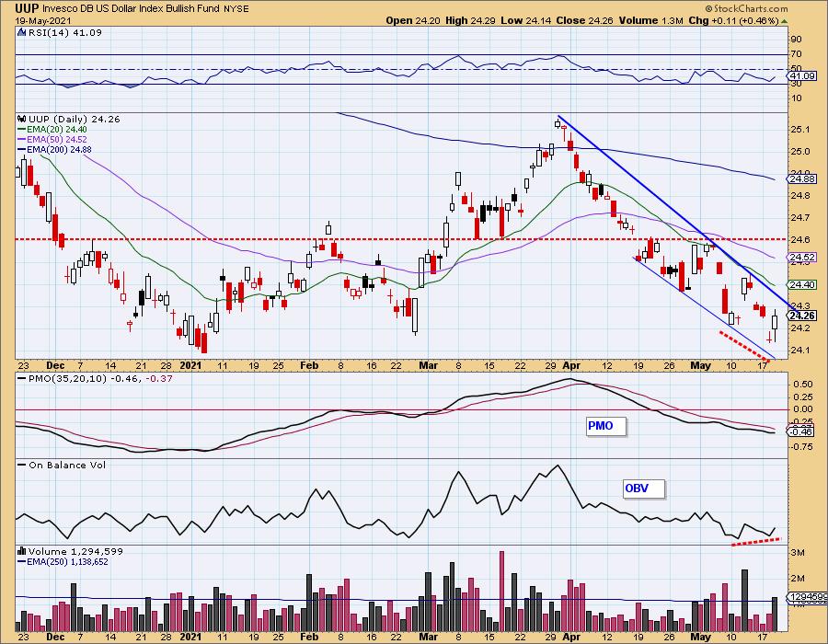
Task: Click the UUP ticker symbol title
Action: tap(26, 8)
